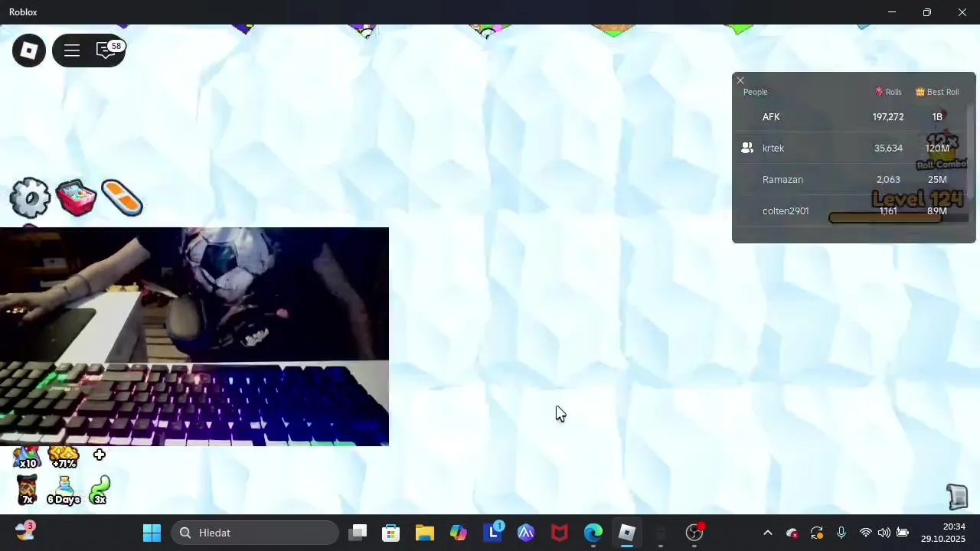Open Copilot from taskbar
980x551 pixels.
point(459,533)
